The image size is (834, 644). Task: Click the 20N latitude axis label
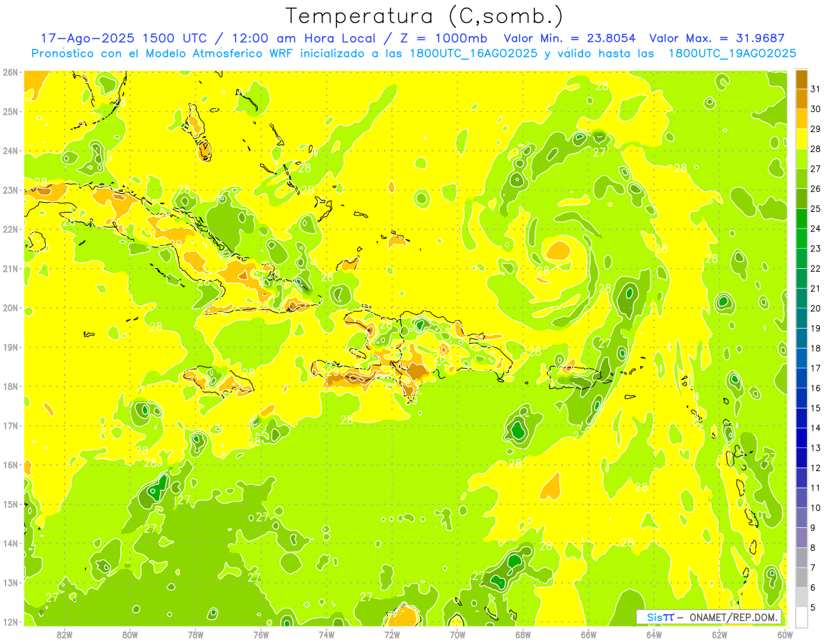(10, 308)
